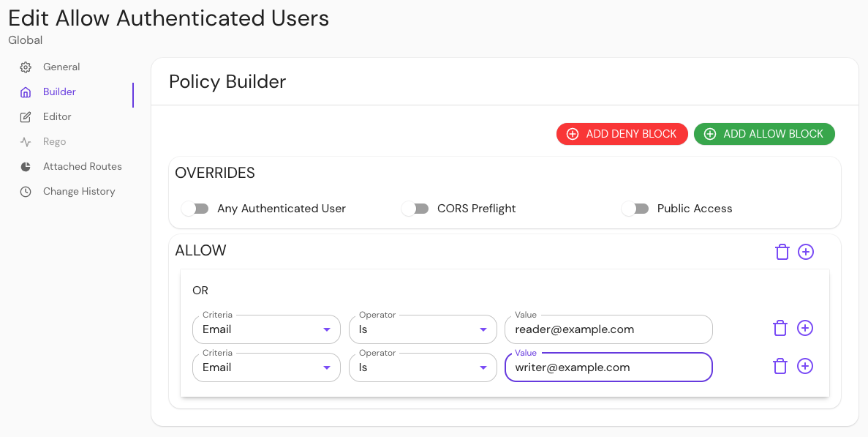Delete the reader@example.com criteria row

tap(780, 328)
